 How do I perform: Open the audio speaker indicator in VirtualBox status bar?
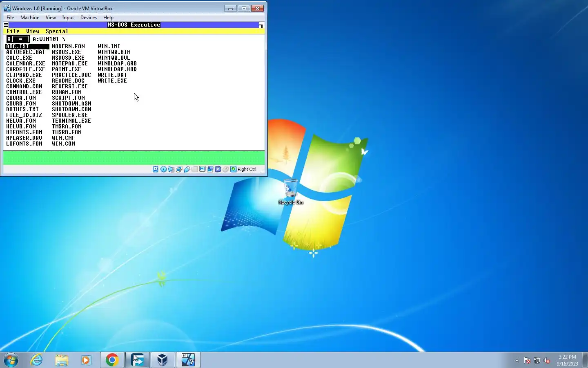coord(171,169)
